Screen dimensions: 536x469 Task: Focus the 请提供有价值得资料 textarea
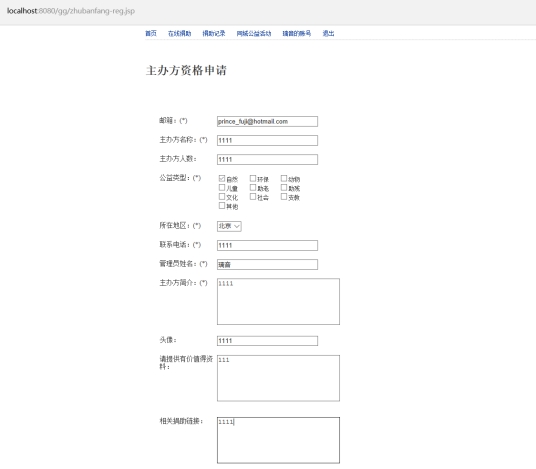click(278, 378)
